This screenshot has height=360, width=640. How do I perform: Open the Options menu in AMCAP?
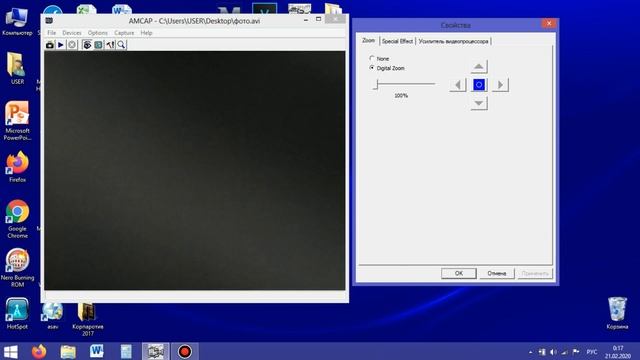pyautogui.click(x=98, y=33)
